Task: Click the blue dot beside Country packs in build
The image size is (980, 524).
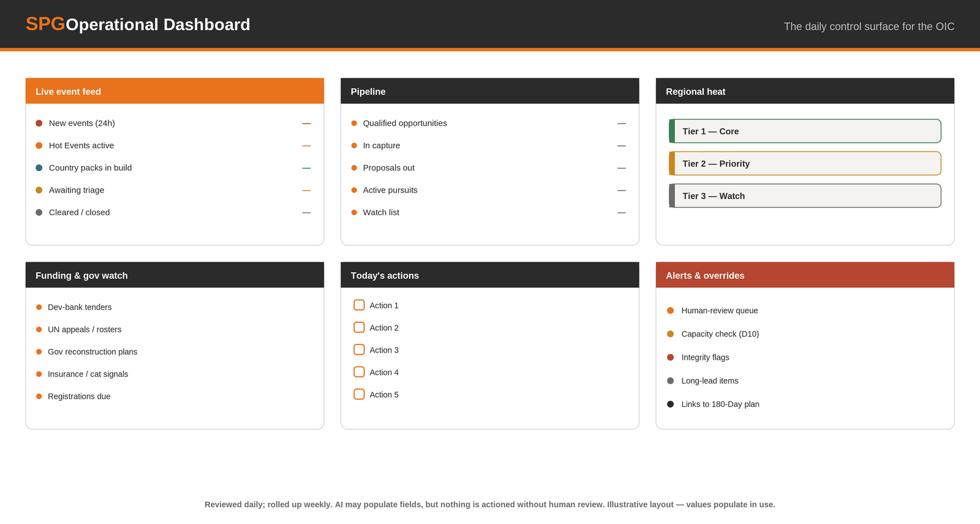Action: point(39,168)
